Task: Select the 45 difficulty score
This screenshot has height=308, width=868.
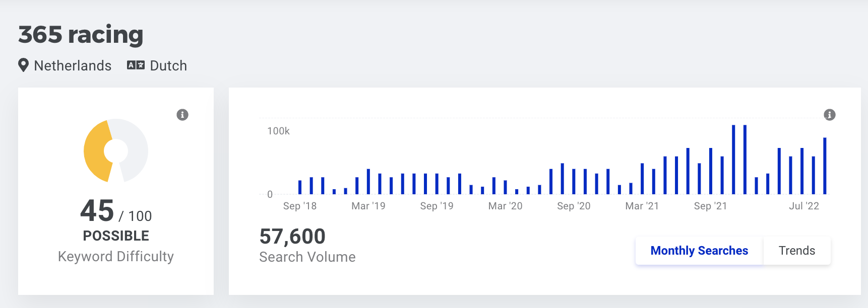Action: pos(97,210)
